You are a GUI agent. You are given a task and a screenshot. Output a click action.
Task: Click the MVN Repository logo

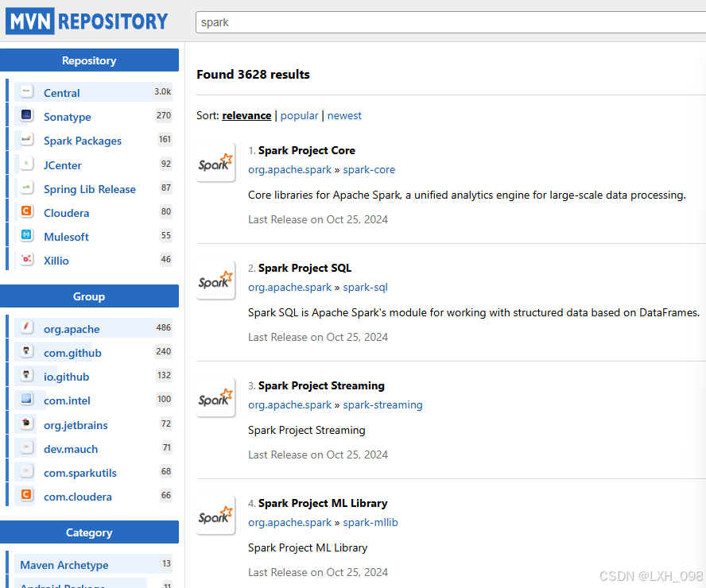[87, 21]
